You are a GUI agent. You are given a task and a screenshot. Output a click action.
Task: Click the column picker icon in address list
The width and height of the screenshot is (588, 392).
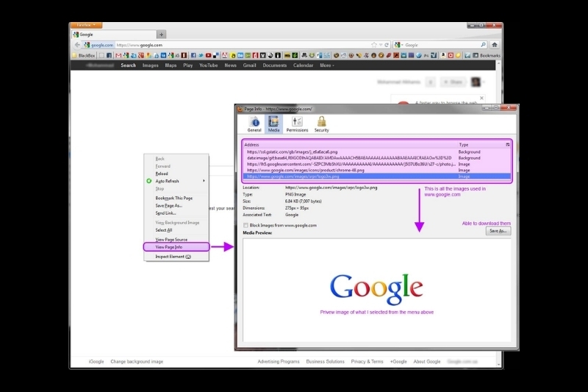tap(508, 144)
